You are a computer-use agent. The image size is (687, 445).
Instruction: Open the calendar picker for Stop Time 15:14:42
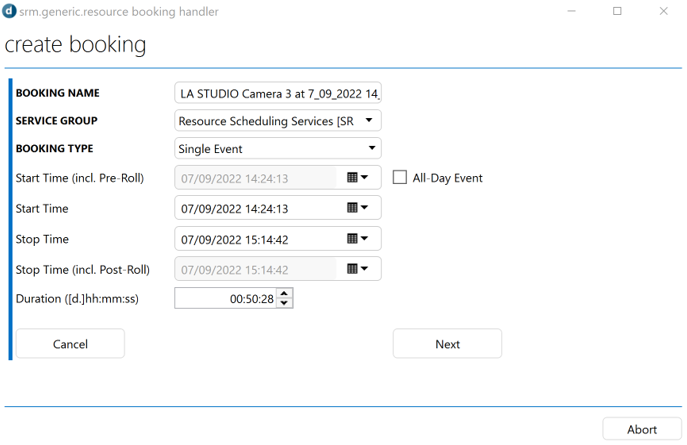point(358,238)
